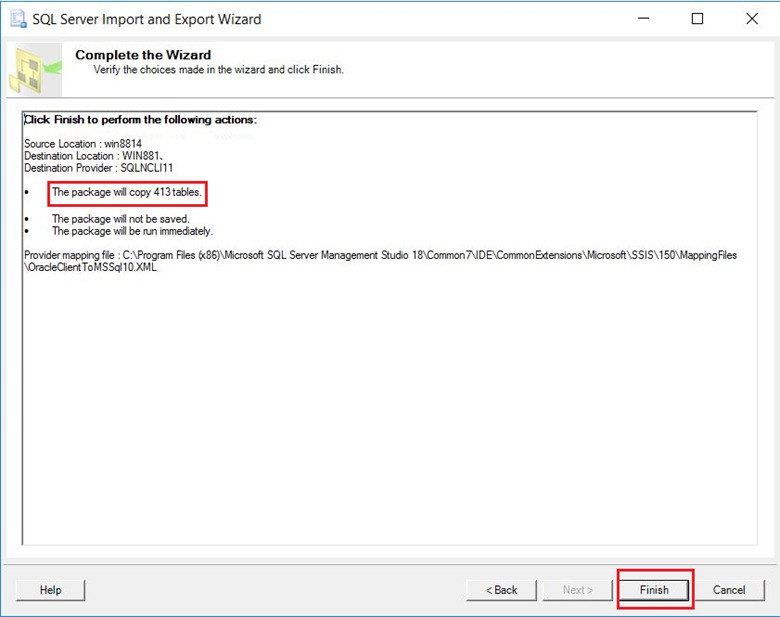This screenshot has width=780, height=617.
Task: Click the SQL Server wizard title bar icon
Action: click(18, 19)
